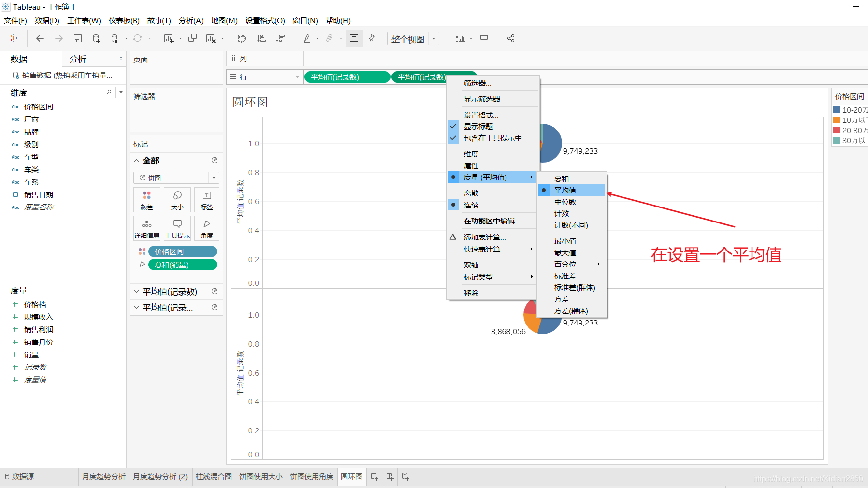Viewport: 868px width, 488px height.
Task: Open the mark type 饼图 dropdown
Action: tap(176, 178)
